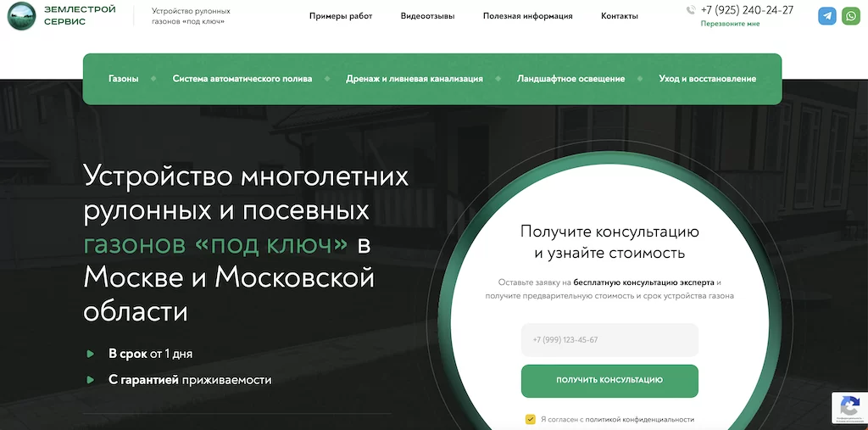The width and height of the screenshot is (868, 430).
Task: Click the Землестрой Сервис logo
Action: tap(59, 16)
